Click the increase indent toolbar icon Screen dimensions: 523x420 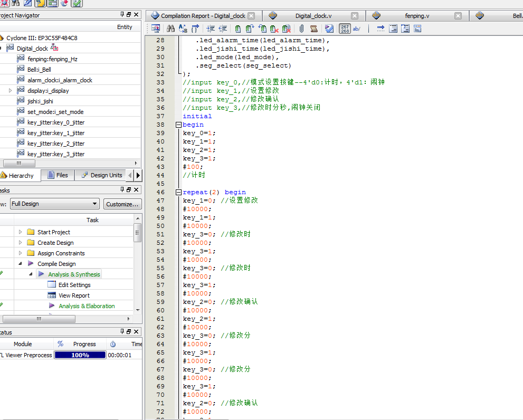coord(211,28)
